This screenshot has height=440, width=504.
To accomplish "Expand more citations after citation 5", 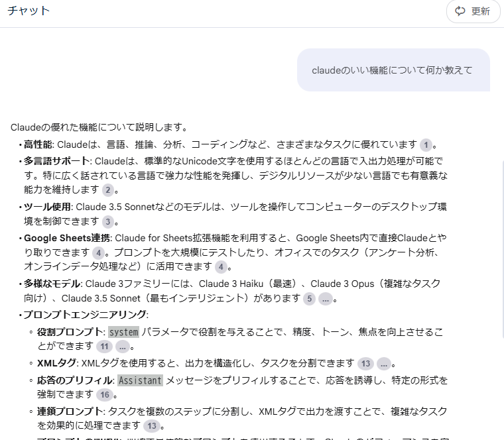I will click(x=326, y=299).
